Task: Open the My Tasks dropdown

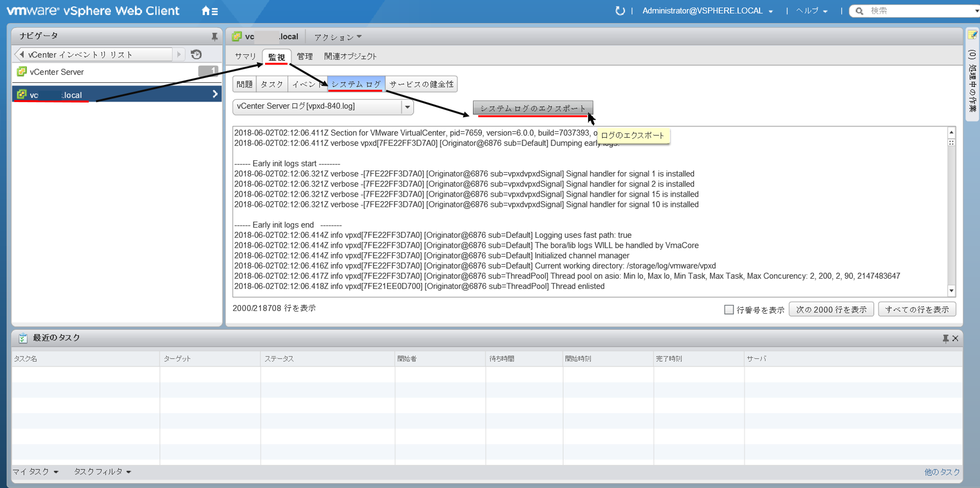Action: (35, 472)
